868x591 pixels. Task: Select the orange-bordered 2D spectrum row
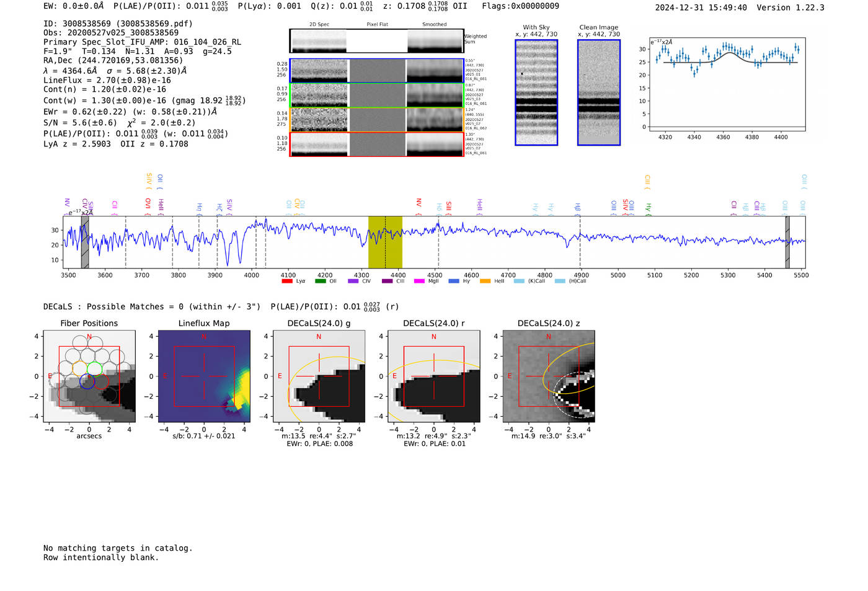(x=376, y=120)
